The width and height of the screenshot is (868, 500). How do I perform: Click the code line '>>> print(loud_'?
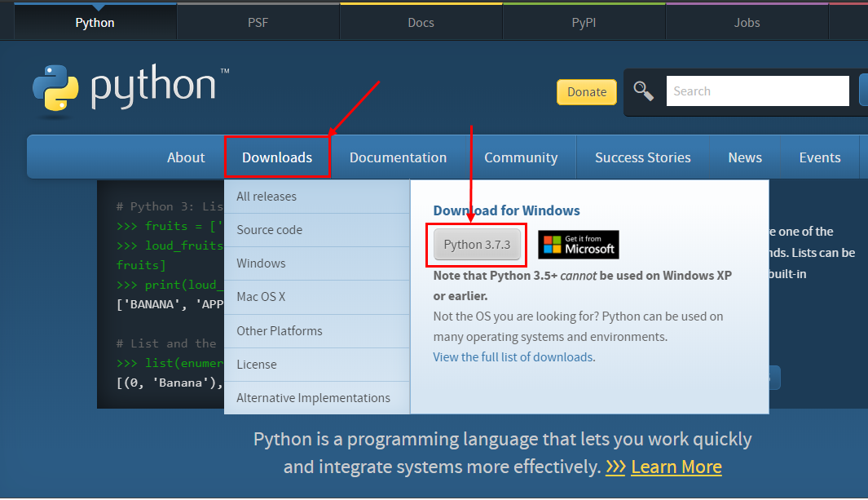tap(170, 285)
